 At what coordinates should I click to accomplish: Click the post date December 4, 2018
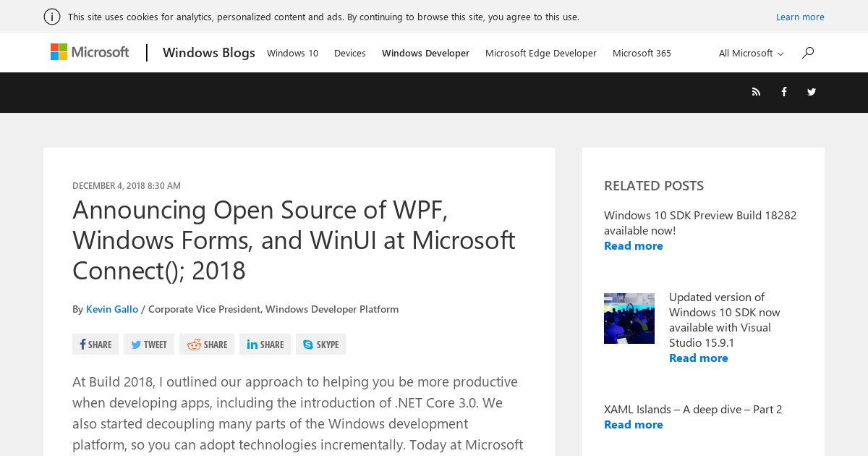127,186
